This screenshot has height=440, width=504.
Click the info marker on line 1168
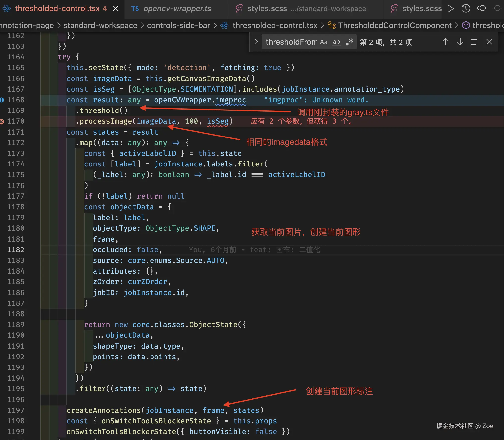tap(2, 100)
